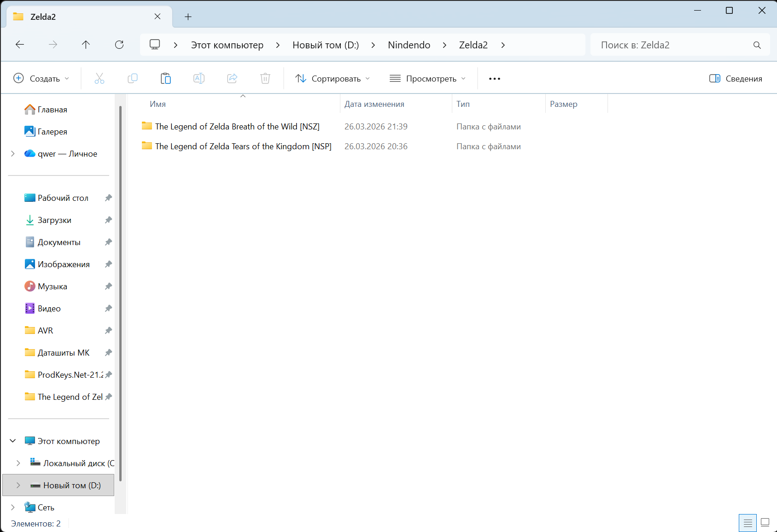Expand the Локальный диск (C:) node
Viewport: 777px width, 532px height.
coord(18,463)
